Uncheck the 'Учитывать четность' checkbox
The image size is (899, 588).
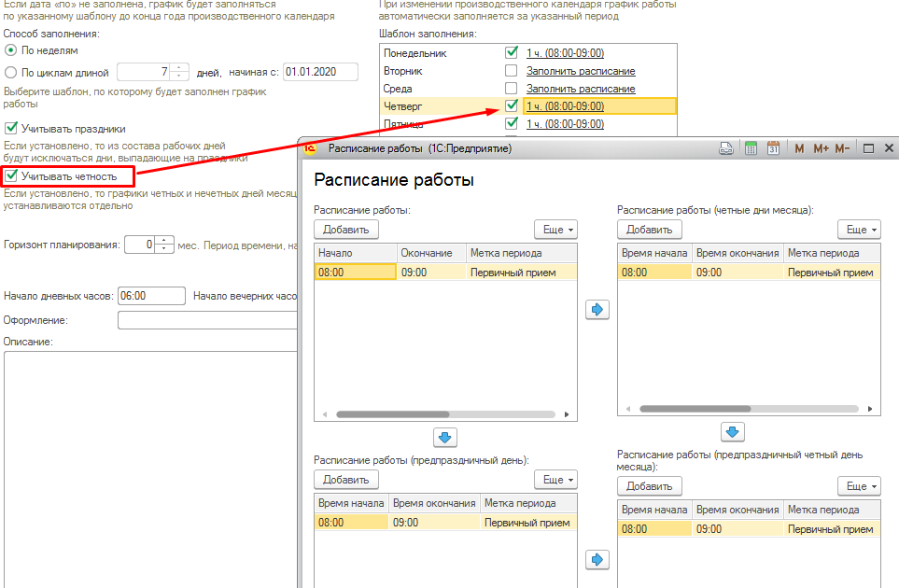pyautogui.click(x=11, y=175)
